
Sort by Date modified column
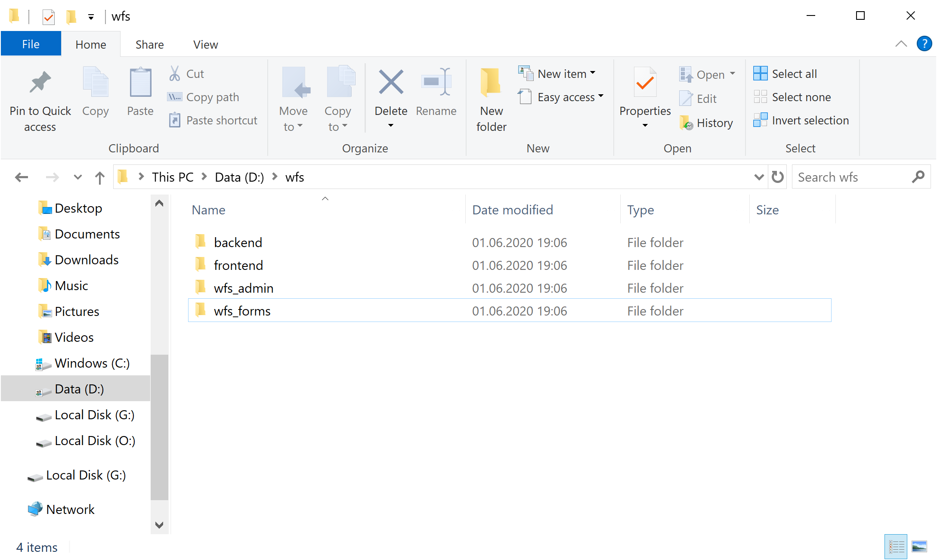tap(542, 210)
